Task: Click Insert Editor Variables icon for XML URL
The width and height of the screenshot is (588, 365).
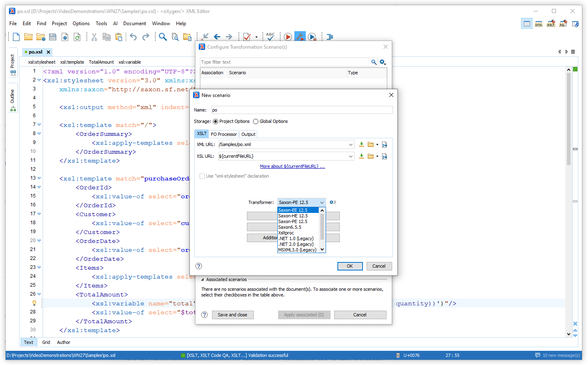Action: (x=361, y=144)
